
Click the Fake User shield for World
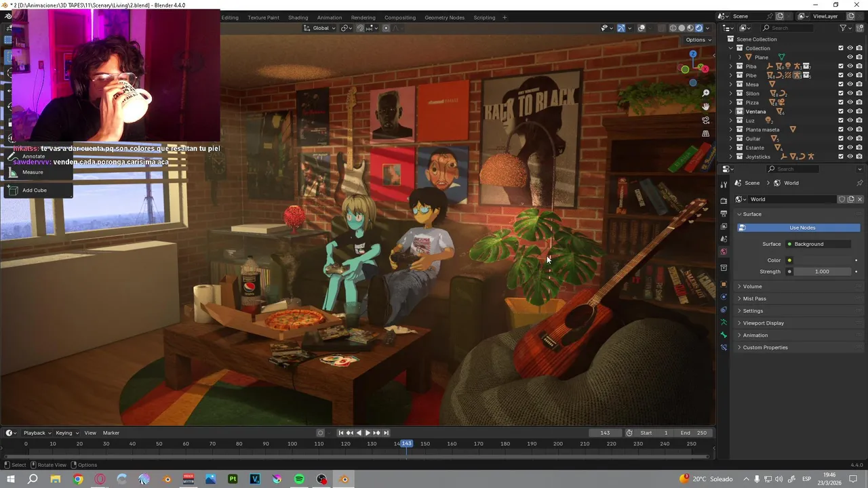pos(842,199)
